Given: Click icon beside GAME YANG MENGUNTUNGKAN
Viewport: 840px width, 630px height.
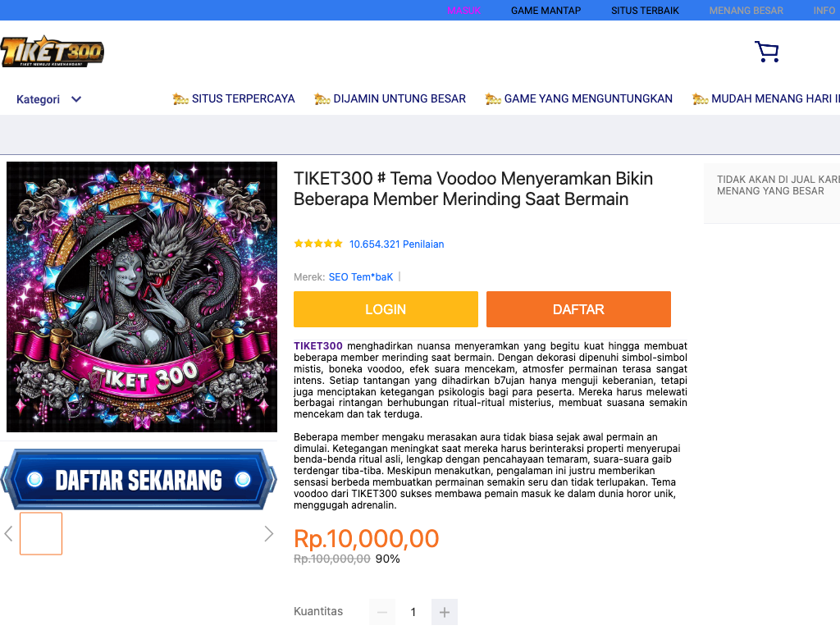Looking at the screenshot, I should pos(493,99).
